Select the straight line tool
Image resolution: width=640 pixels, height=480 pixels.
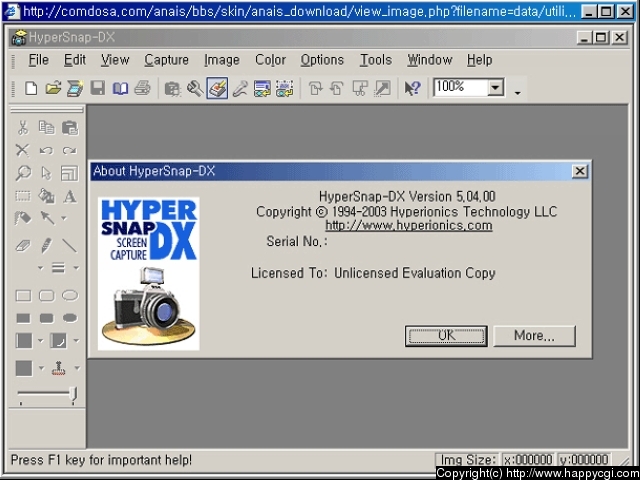pos(70,246)
